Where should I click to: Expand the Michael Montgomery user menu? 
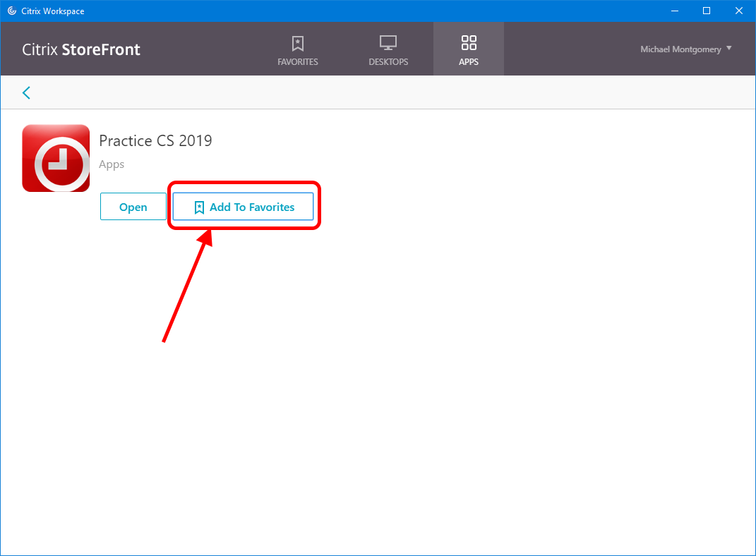pos(685,49)
